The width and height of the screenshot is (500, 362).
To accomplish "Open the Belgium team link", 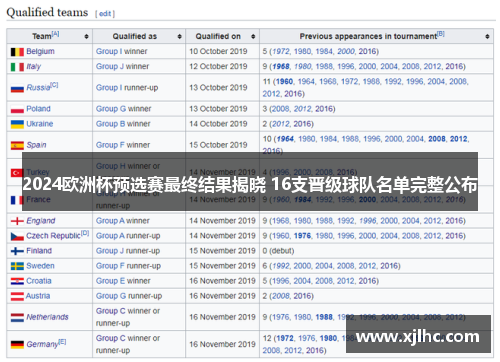I will (x=40, y=51).
